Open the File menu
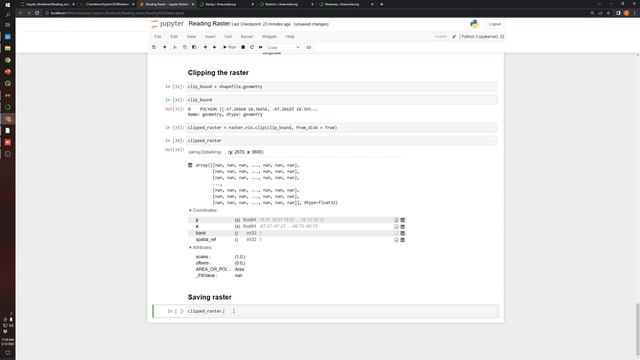This screenshot has height=360, width=640. [x=158, y=37]
